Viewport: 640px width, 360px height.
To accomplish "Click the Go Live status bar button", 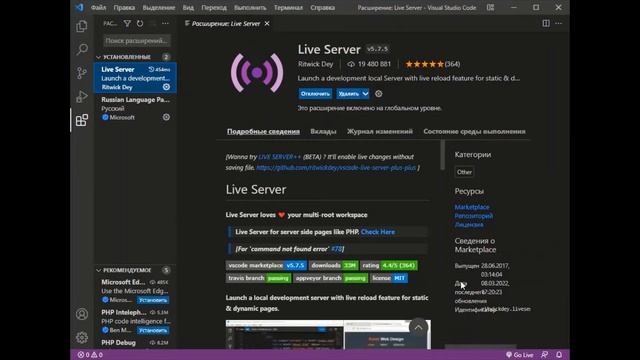I will (519, 355).
